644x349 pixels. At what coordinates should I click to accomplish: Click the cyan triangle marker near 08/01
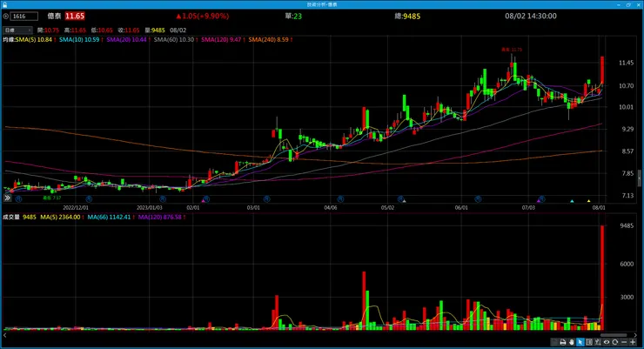click(x=572, y=201)
